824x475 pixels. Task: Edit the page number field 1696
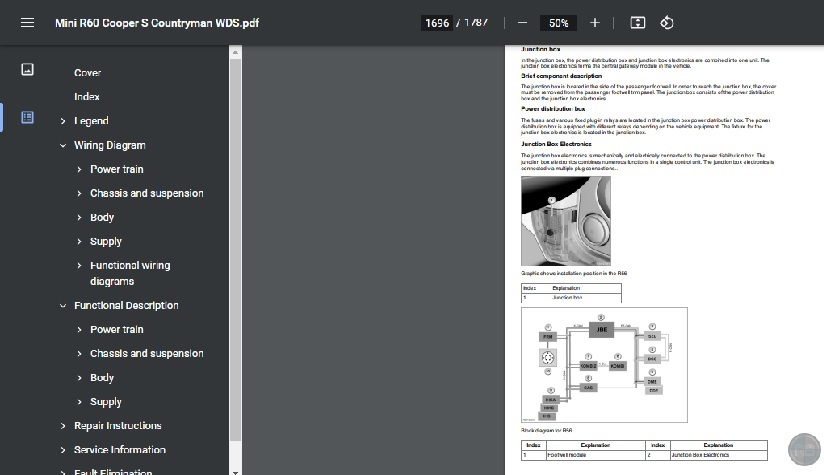437,23
